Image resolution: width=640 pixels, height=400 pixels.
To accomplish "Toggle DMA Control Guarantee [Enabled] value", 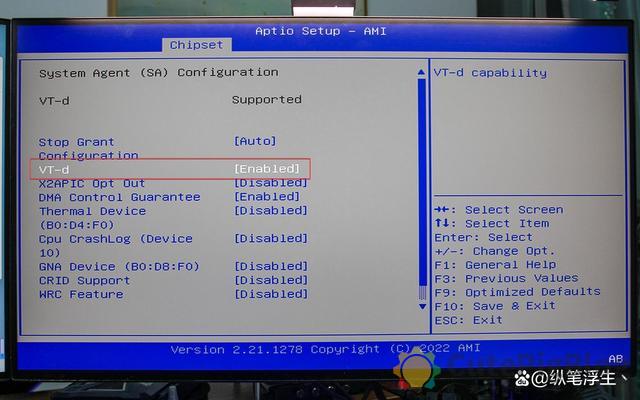I will point(267,197).
